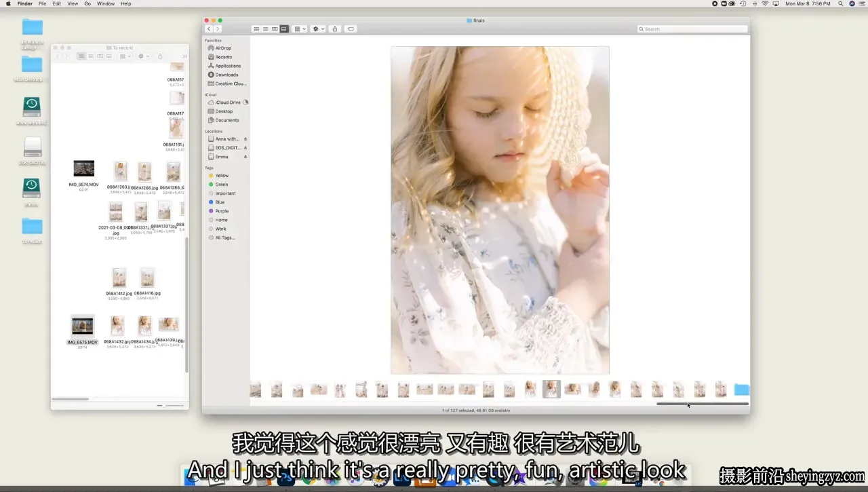Eject the EOS_DIGITAL volume

click(245, 148)
